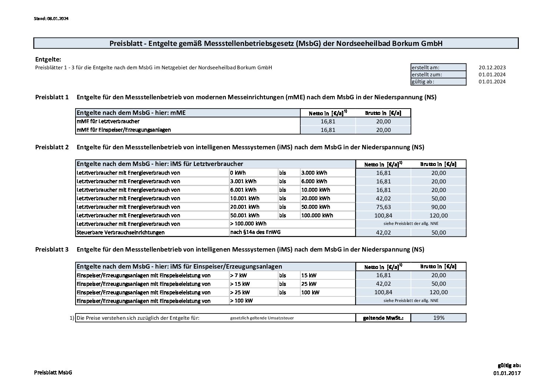
Task: Click the '15 kW' upper limit cell
Action: 328,275
